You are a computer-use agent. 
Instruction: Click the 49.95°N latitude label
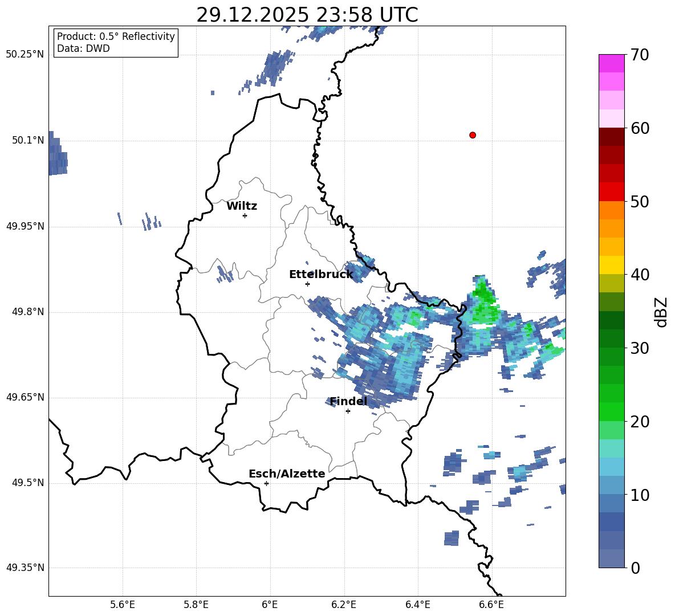(x=25, y=226)
